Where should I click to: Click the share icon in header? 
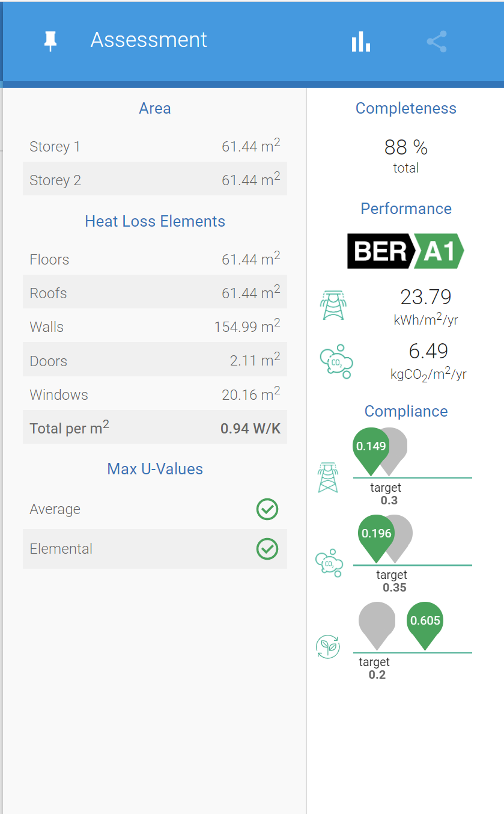point(437,41)
